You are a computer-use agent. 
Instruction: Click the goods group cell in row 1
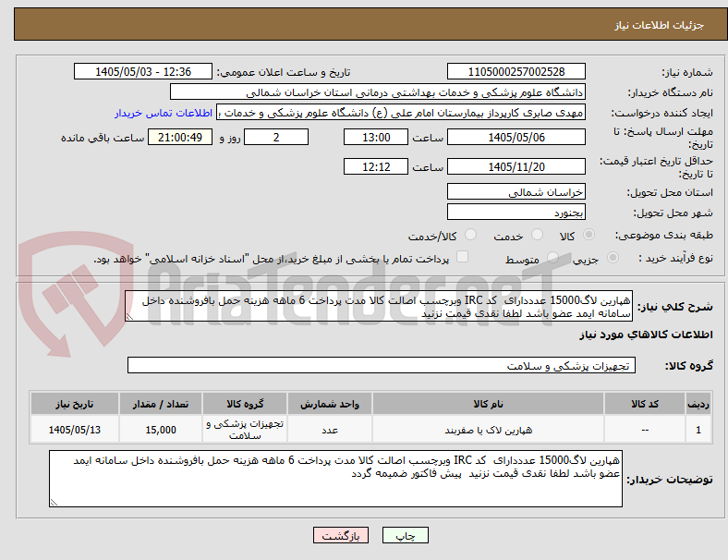(x=245, y=430)
